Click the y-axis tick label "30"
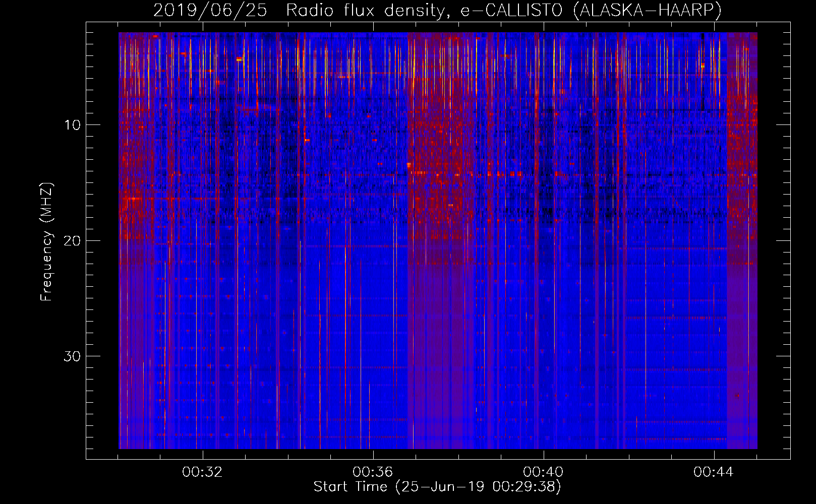Screen dimensions: 816x504 [x=73, y=356]
